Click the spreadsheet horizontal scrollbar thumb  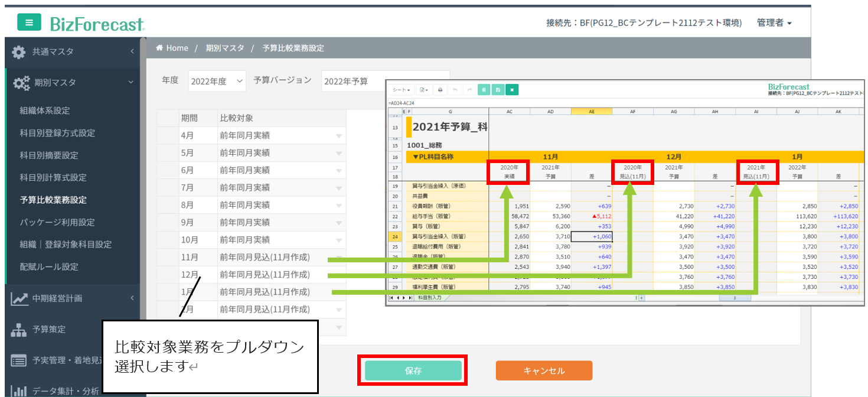pos(734,298)
